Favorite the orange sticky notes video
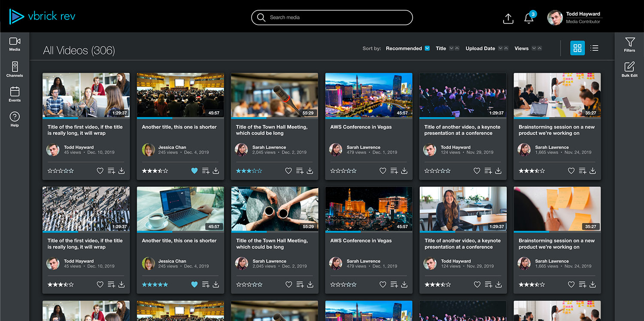The image size is (644, 321). coord(571,284)
